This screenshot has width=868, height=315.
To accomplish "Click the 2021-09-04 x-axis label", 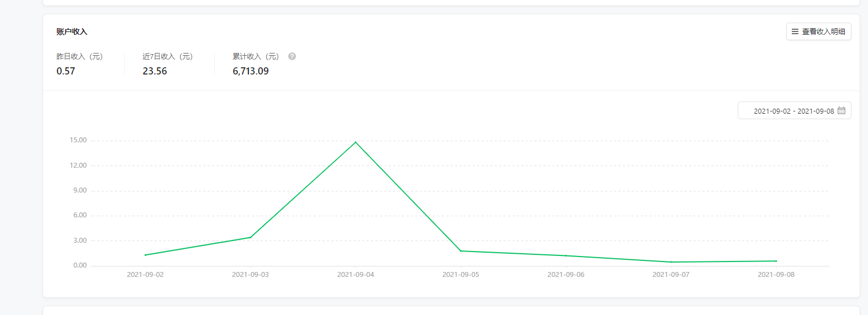I will coord(356,275).
